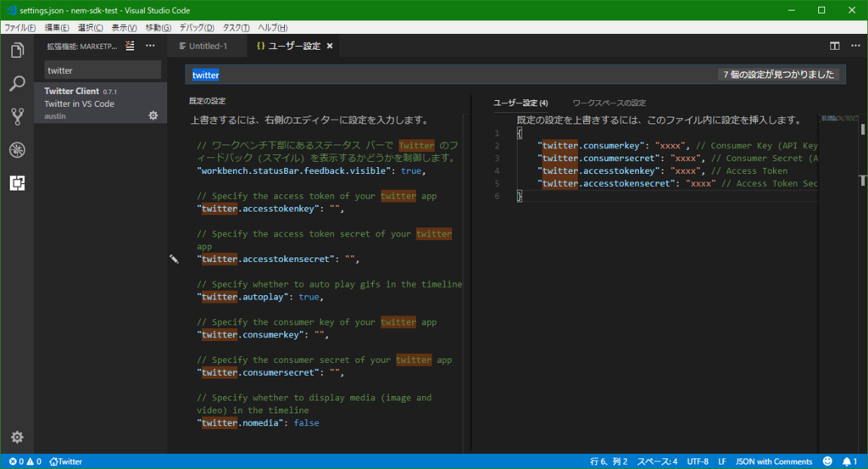Click user setting twitter.consumerkey on line 2
Viewport: 868px width, 469px height.
tap(677, 146)
